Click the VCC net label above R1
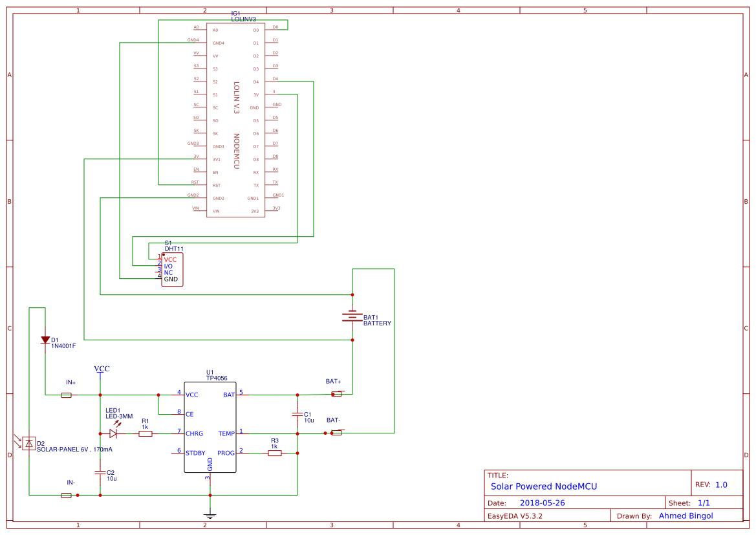 click(101, 368)
